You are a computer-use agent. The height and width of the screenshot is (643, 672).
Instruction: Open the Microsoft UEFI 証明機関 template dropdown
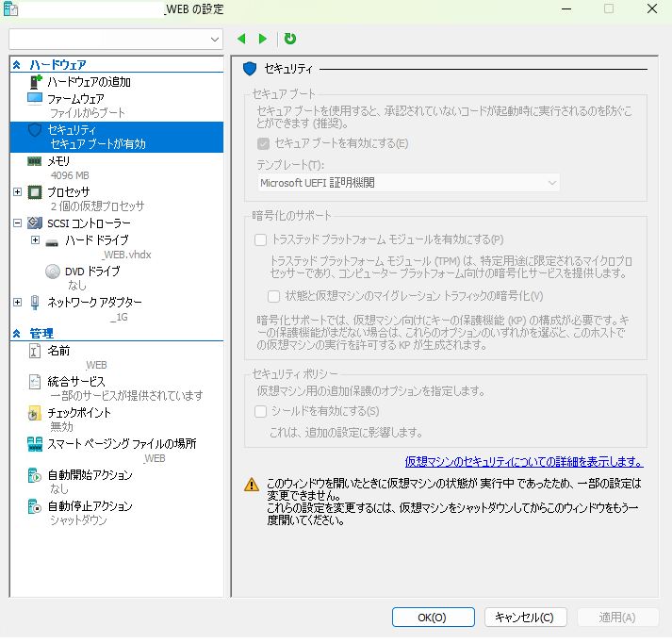(408, 183)
